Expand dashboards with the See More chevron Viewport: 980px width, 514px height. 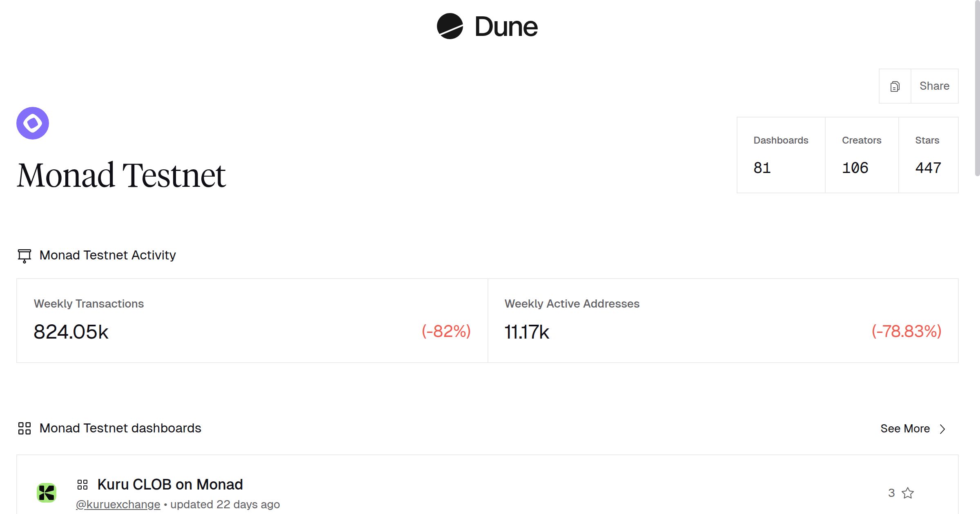pos(943,429)
